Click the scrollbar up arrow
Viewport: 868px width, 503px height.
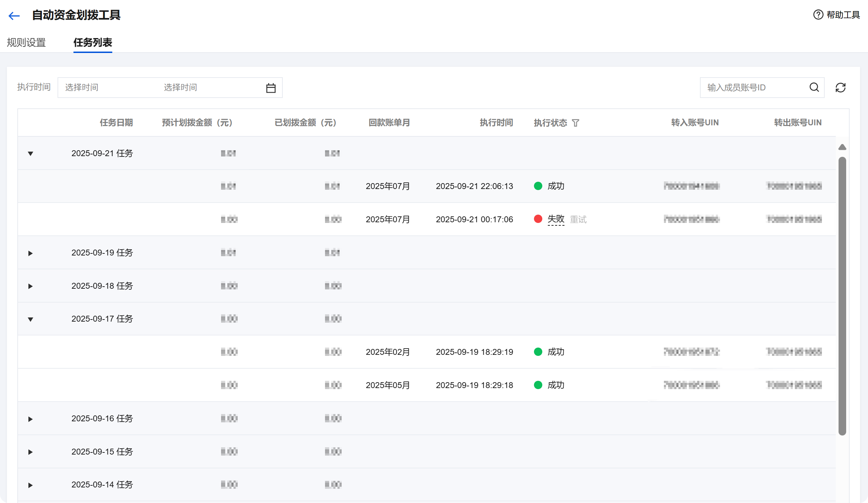[842, 147]
